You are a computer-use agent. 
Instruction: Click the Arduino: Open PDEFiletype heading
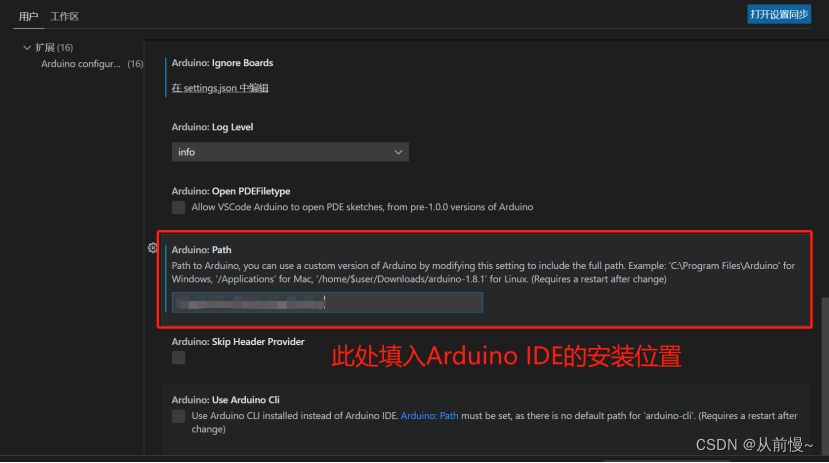point(231,191)
